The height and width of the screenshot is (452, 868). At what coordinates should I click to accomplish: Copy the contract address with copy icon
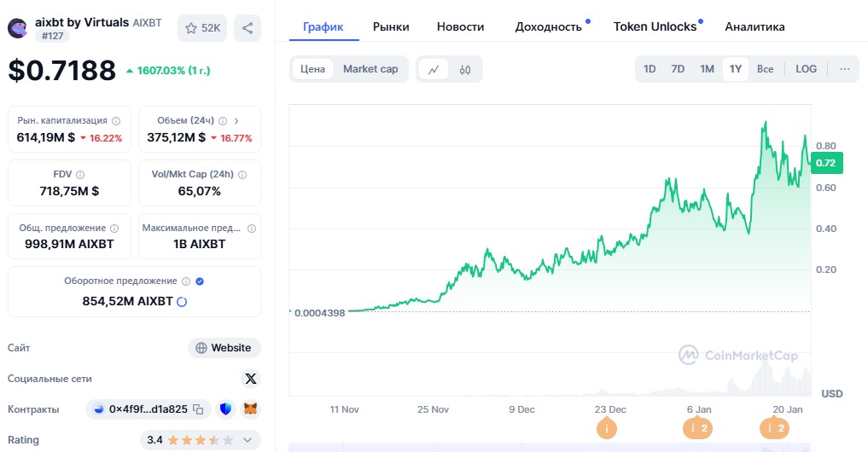(x=198, y=409)
